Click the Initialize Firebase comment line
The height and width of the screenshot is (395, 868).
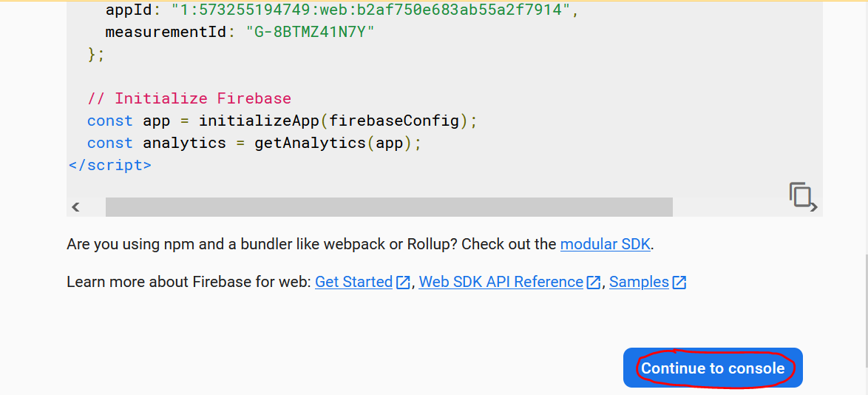tap(189, 98)
